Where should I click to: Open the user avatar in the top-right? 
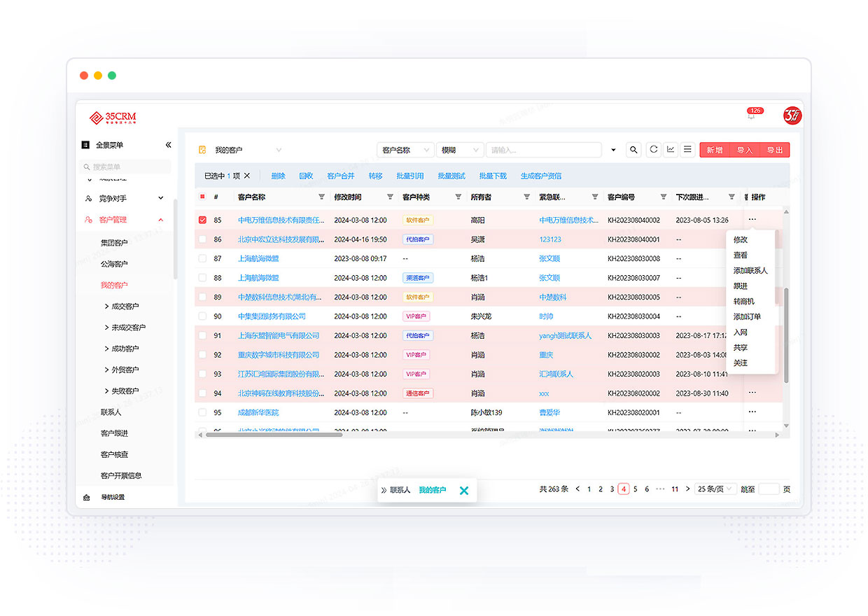click(x=792, y=115)
